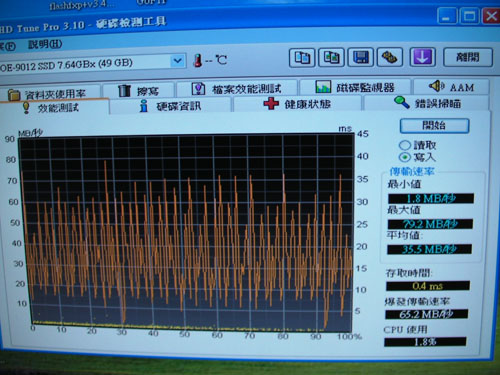Image resolution: width=500 pixels, height=375 pixels.
Task: Click the thermometer temperature indicator
Action: click(x=198, y=60)
